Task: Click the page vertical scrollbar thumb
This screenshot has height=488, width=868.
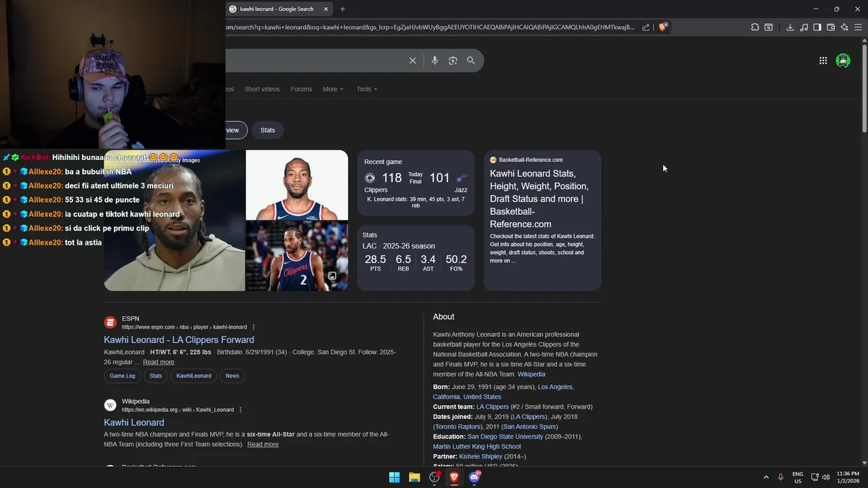Action: 864,88
